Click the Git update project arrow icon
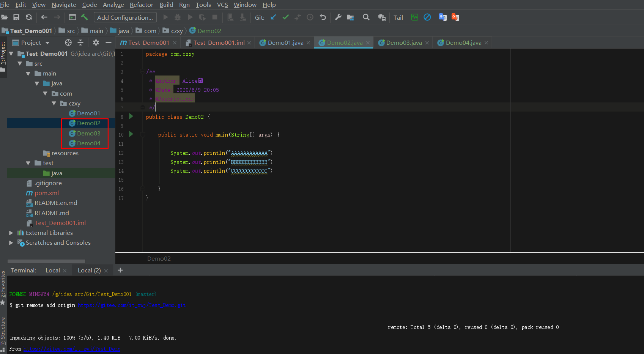644x354 pixels. 273,17
